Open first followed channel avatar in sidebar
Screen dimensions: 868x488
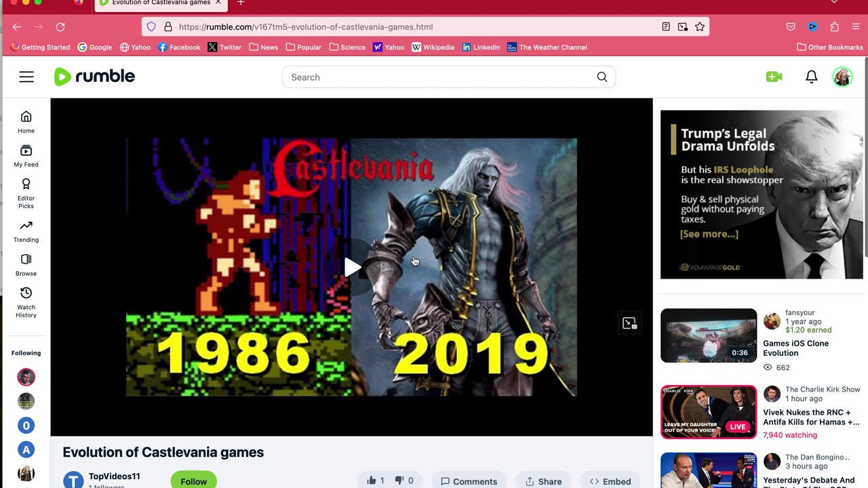(26, 377)
